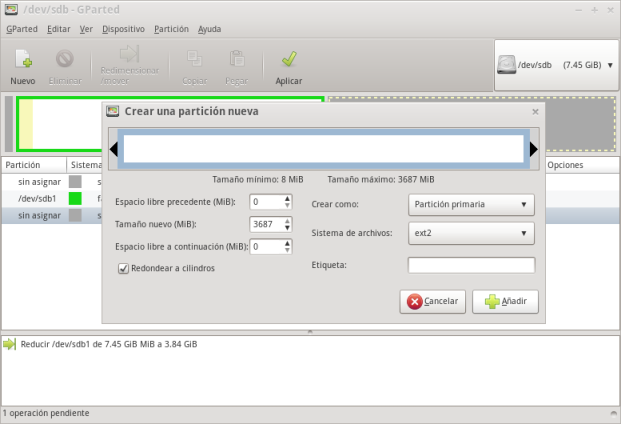Click the Aplicar checkmark icon
Image resolution: width=621 pixels, height=424 pixels.
[288, 60]
